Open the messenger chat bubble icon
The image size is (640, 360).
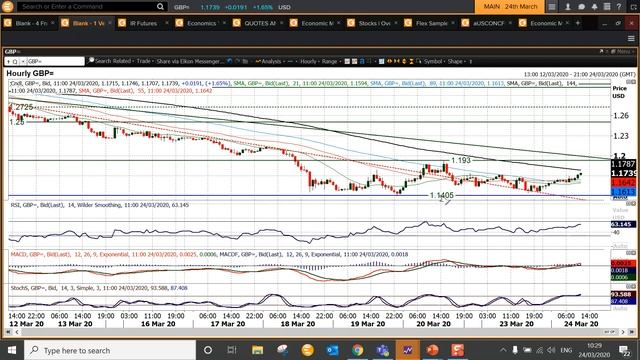581,7
